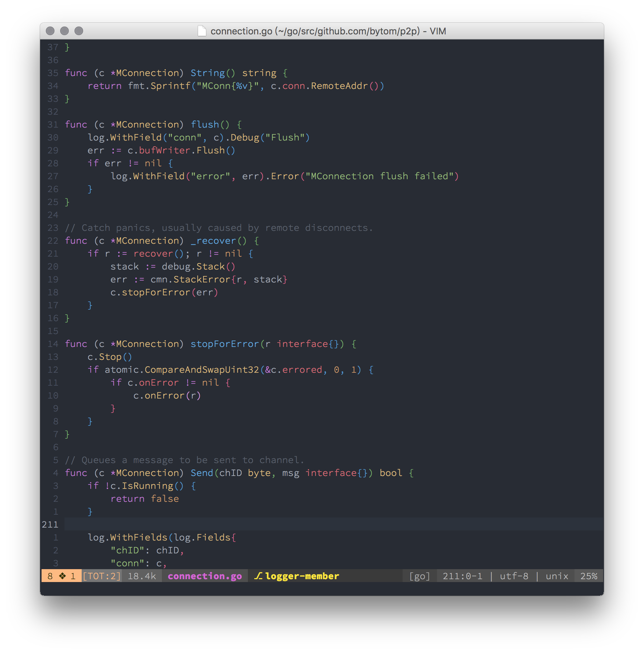644x653 pixels.
Task: Click the window title connection.go text
Action: click(x=241, y=31)
